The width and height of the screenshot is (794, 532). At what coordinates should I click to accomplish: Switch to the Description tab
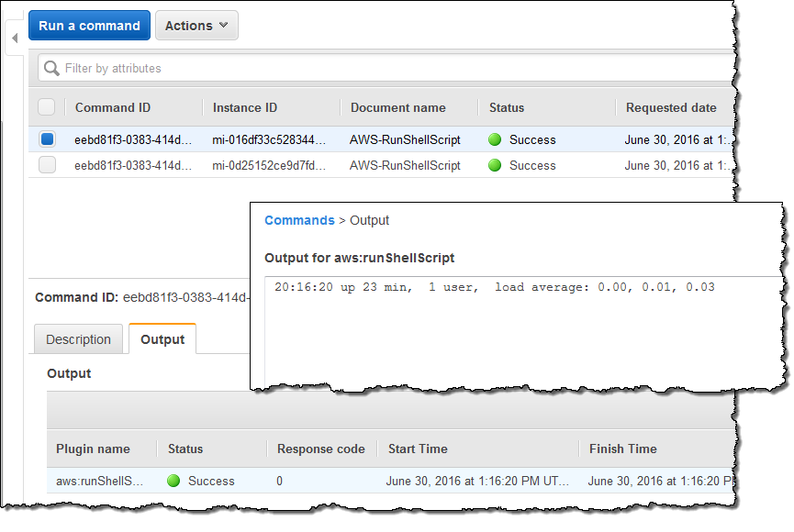coord(78,339)
